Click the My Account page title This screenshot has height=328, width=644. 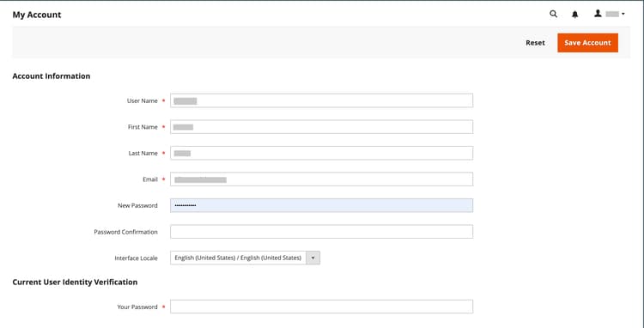click(37, 15)
